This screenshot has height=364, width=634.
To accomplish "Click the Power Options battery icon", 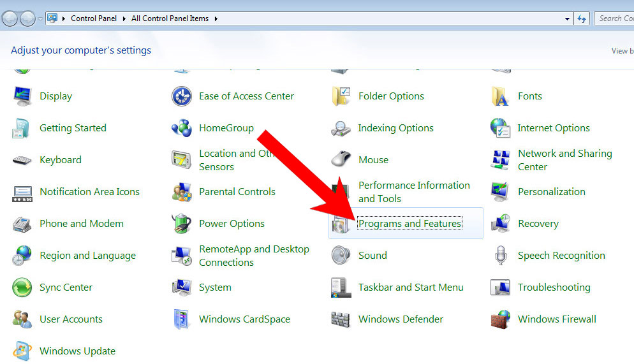I will pos(182,224).
